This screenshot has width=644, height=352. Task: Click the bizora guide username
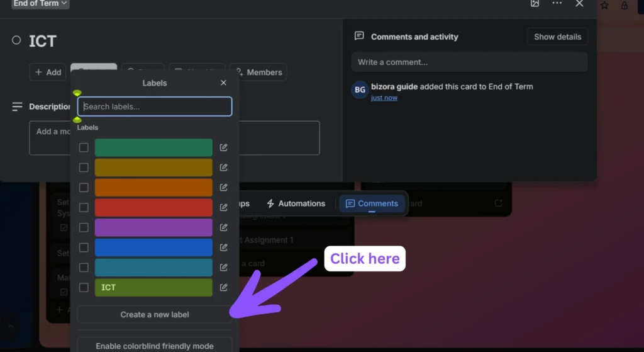[394, 87]
